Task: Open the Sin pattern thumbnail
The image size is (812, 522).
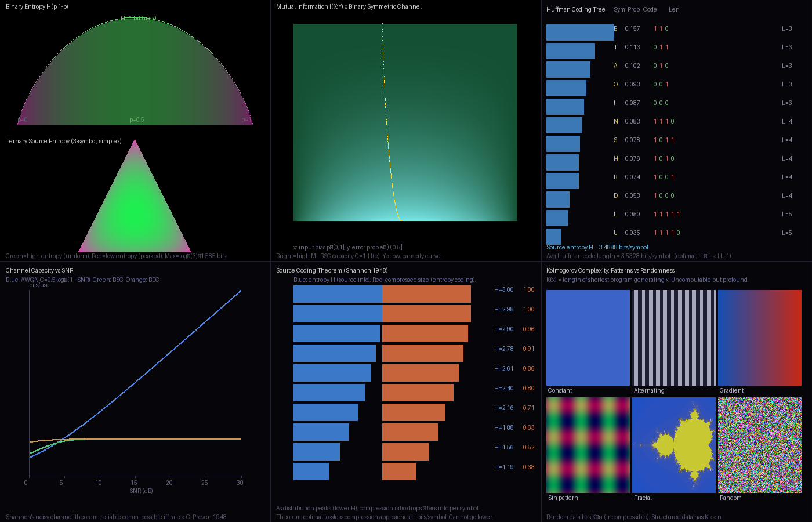Action: pyautogui.click(x=588, y=445)
